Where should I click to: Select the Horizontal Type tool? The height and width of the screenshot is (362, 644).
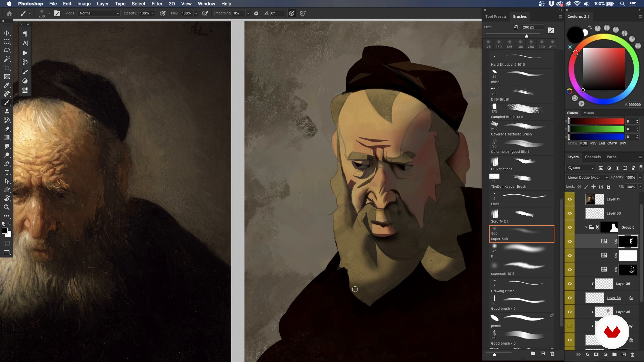coord(7,173)
